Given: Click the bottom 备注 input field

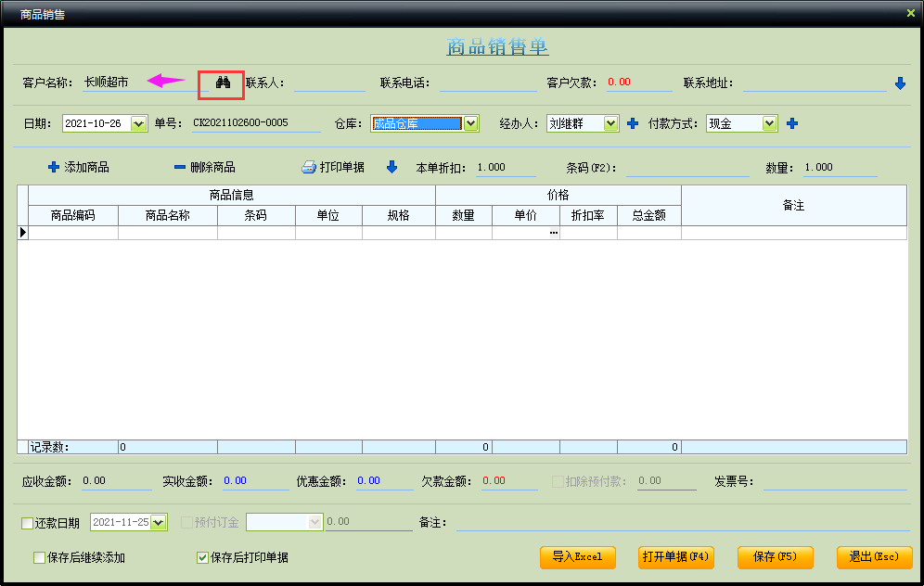Looking at the screenshot, I should click(x=682, y=522).
